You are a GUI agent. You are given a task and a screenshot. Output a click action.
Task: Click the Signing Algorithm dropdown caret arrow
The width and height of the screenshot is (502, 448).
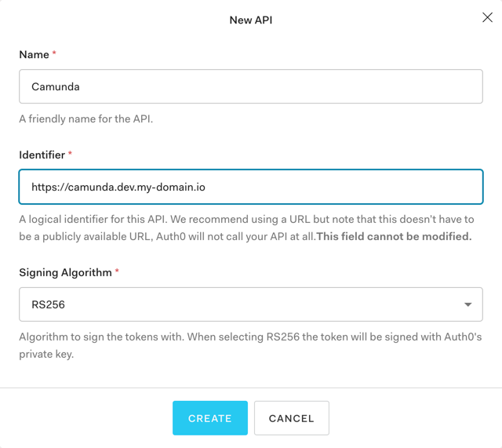[x=467, y=304]
